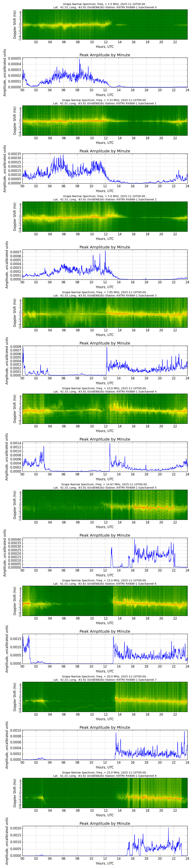This screenshot has height=868, width=193.
Task: Click the 20.0 MHz Doppler spectrogram image
Action: (105, 697)
